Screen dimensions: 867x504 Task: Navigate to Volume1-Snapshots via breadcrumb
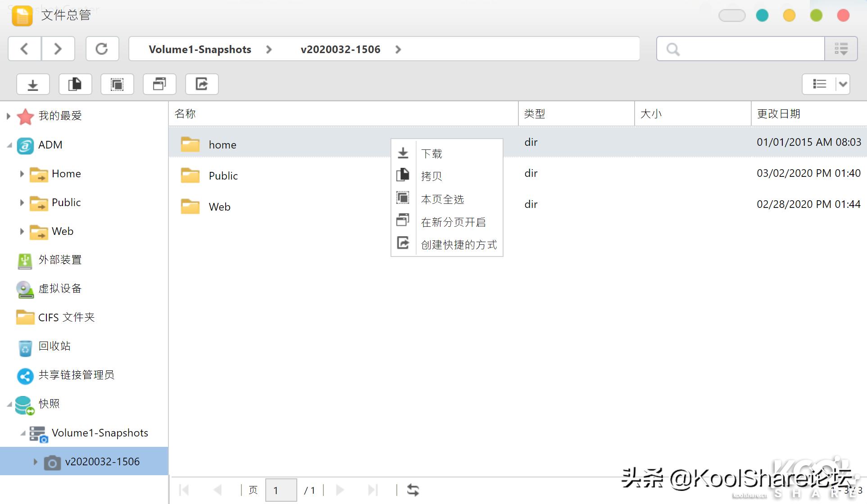pyautogui.click(x=200, y=49)
